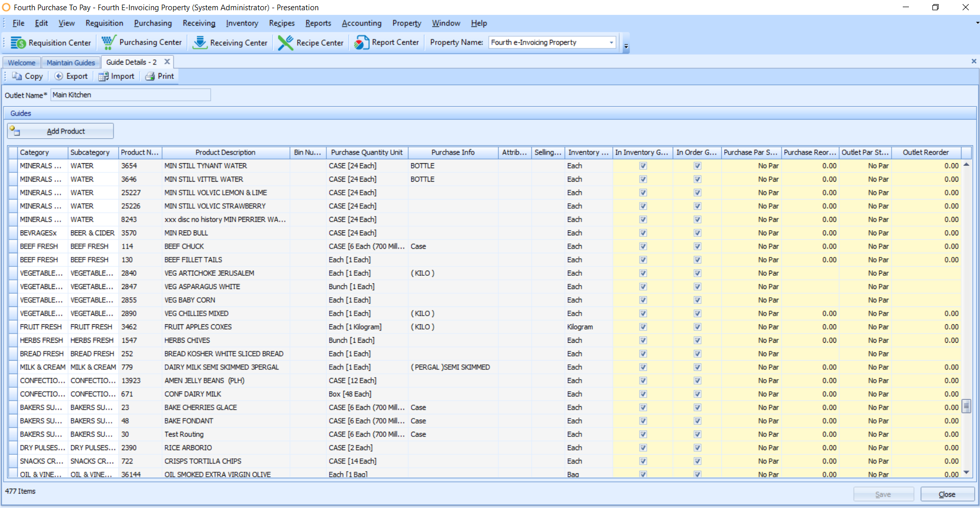This screenshot has width=980, height=508.
Task: Open the Inventory menu
Action: coord(241,23)
